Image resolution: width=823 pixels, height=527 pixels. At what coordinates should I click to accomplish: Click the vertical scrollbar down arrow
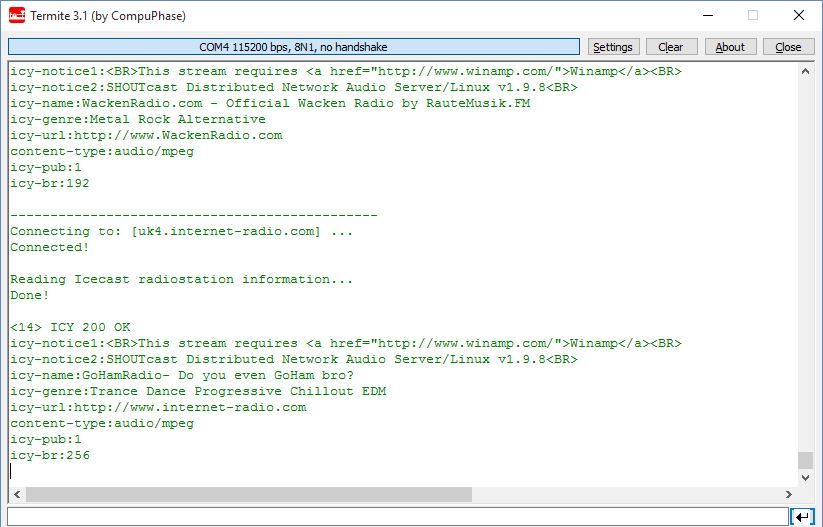coord(805,478)
